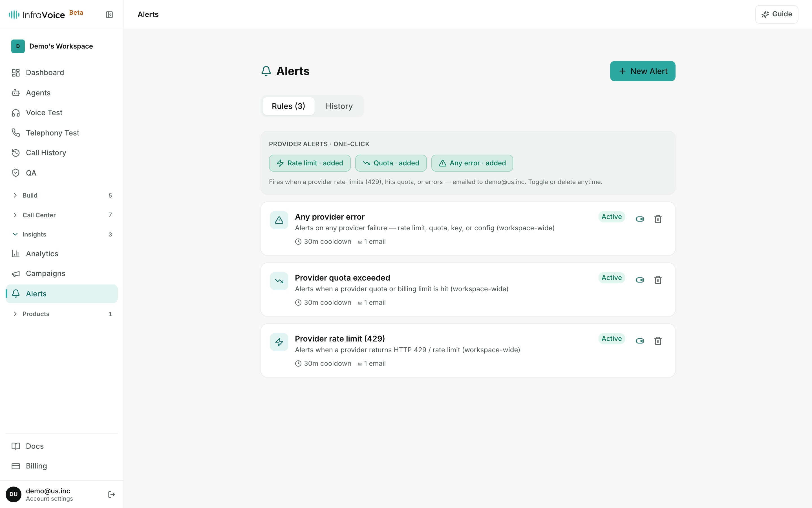Delete the Any provider error rule
The height and width of the screenshot is (508, 812).
[x=658, y=219]
